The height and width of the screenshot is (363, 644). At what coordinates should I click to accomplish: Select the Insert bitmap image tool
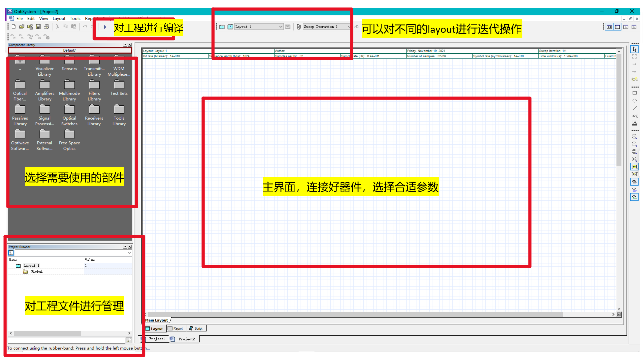[635, 123]
